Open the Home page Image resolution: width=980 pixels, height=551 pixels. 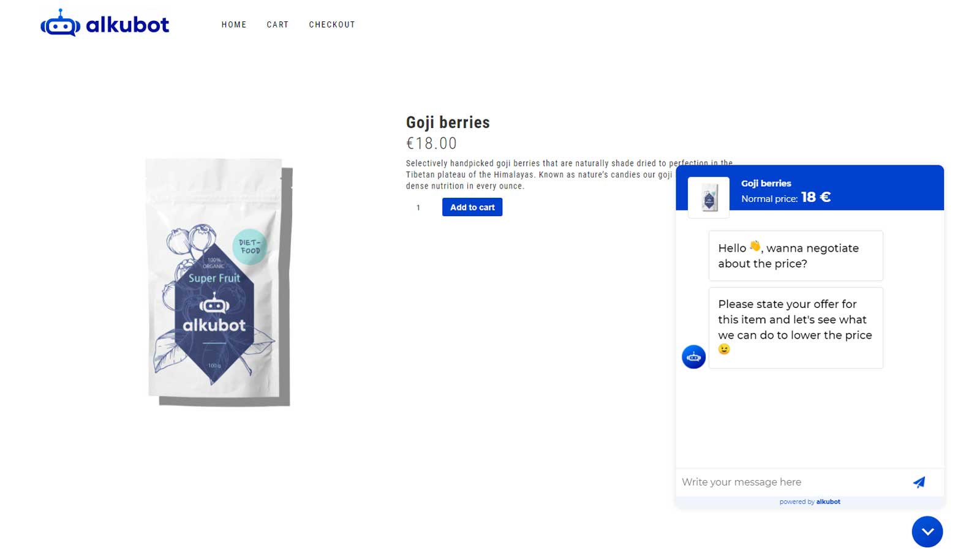234,24
